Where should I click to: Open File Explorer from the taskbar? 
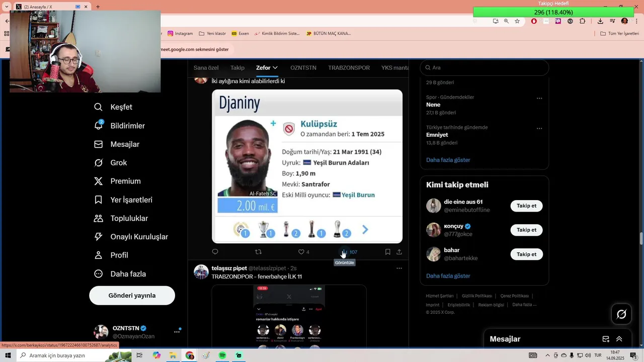pyautogui.click(x=173, y=355)
